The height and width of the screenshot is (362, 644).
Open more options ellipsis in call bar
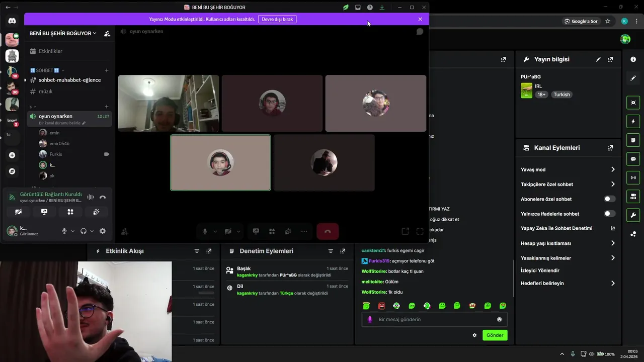pos(304,231)
